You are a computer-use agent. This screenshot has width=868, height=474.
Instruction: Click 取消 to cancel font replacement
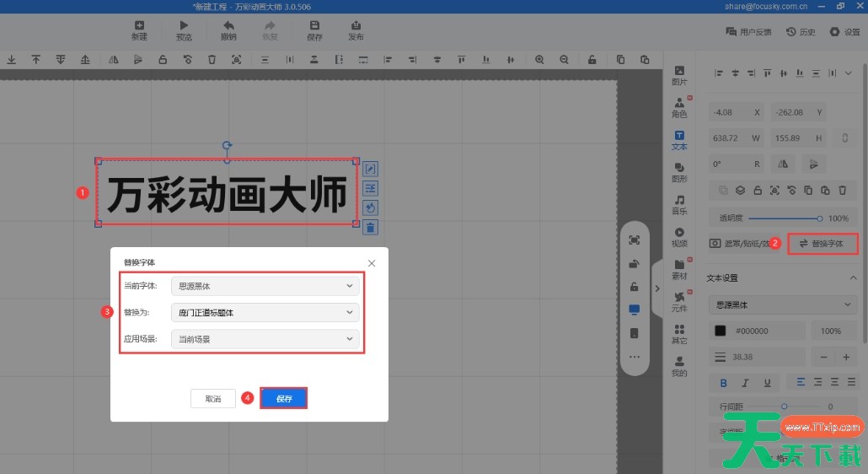point(213,399)
